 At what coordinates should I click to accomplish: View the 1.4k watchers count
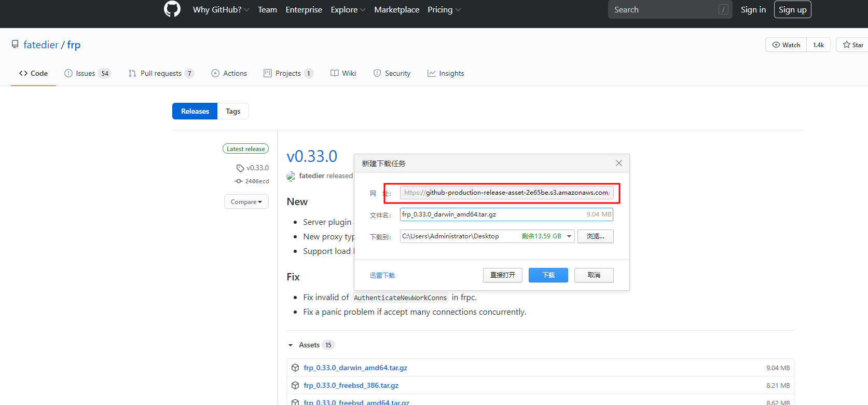(x=818, y=45)
